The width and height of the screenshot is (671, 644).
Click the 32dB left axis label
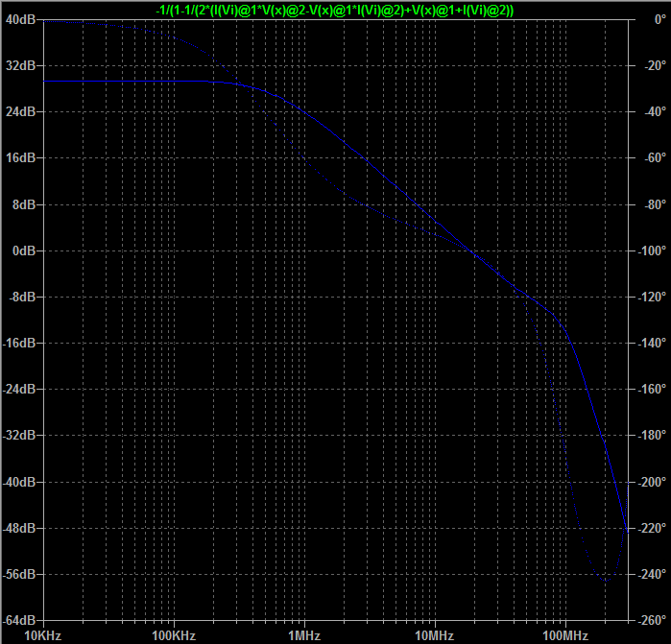tap(20, 65)
